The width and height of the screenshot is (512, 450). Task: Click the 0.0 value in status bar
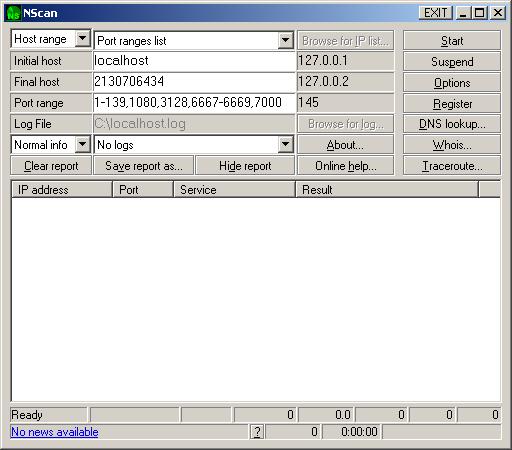pyautogui.click(x=343, y=415)
